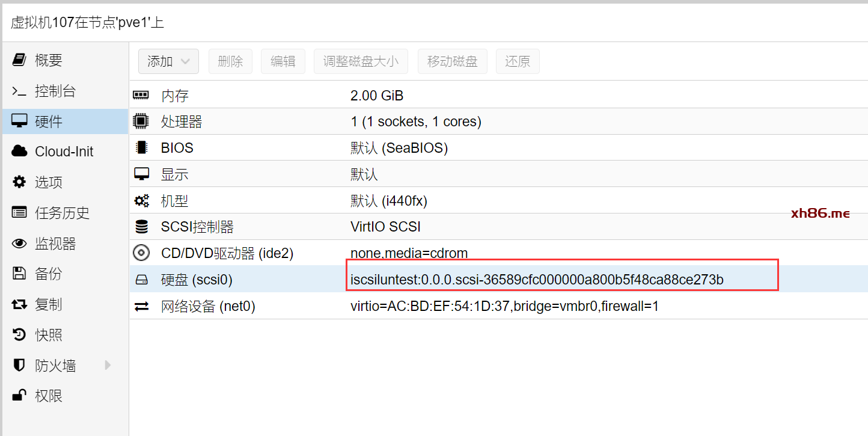868x436 pixels.
Task: Click the list icon beside 任务历史
Action: [19, 212]
